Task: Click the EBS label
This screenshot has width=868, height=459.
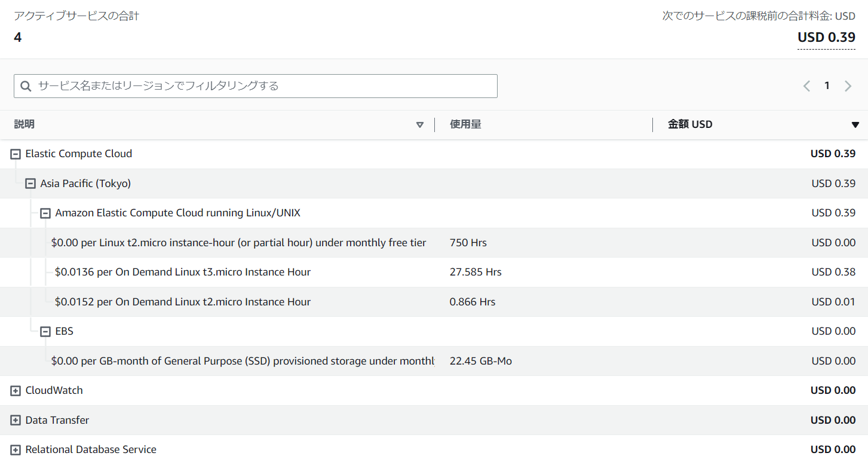Action: (x=65, y=331)
